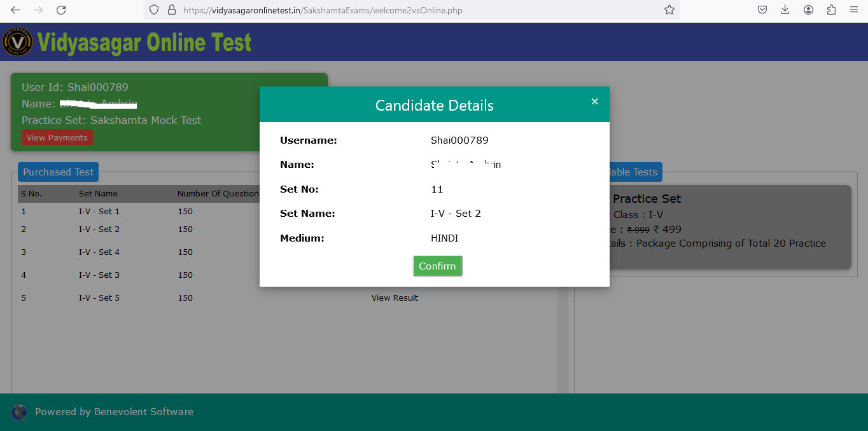The width and height of the screenshot is (868, 431).
Task: Click the globe icon in footer
Action: pyautogui.click(x=20, y=412)
